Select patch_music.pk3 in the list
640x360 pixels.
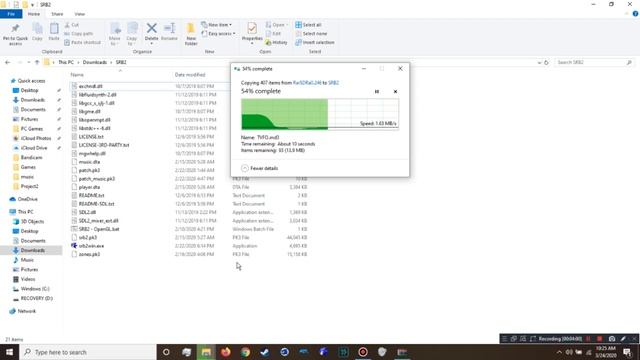[x=97, y=179]
